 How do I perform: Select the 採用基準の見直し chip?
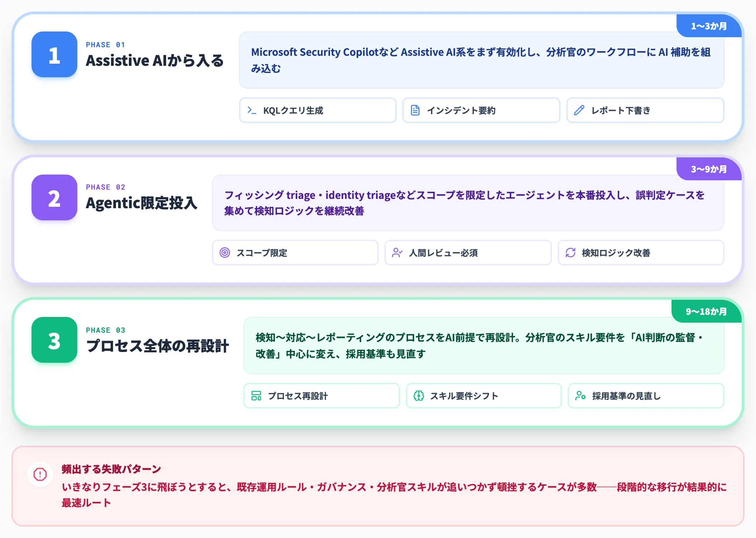(x=646, y=396)
